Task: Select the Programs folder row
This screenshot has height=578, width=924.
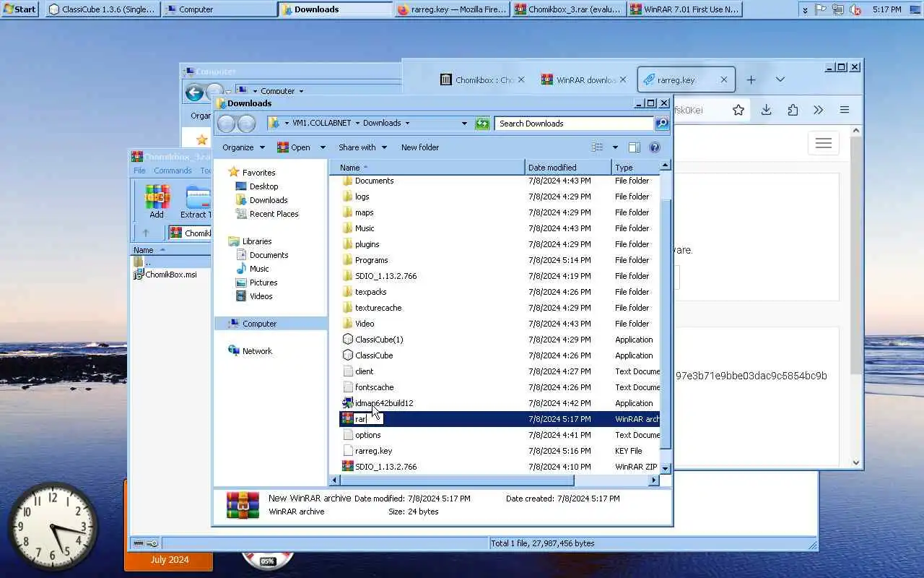Action: [x=500, y=260]
